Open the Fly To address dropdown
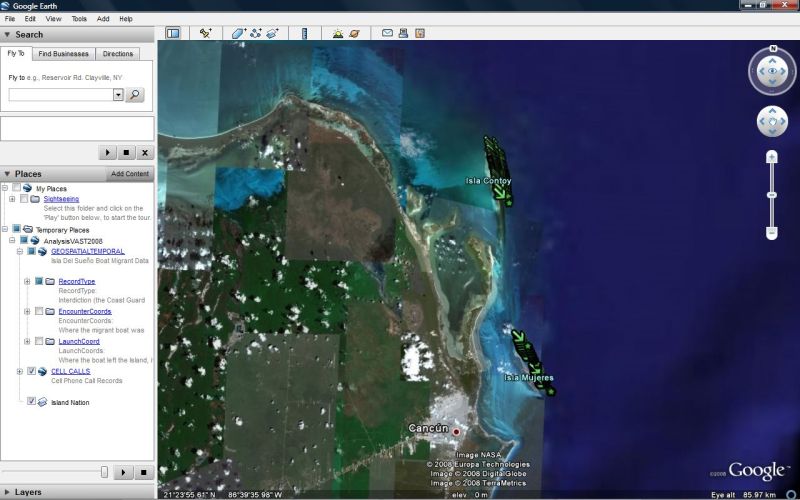 (118, 95)
